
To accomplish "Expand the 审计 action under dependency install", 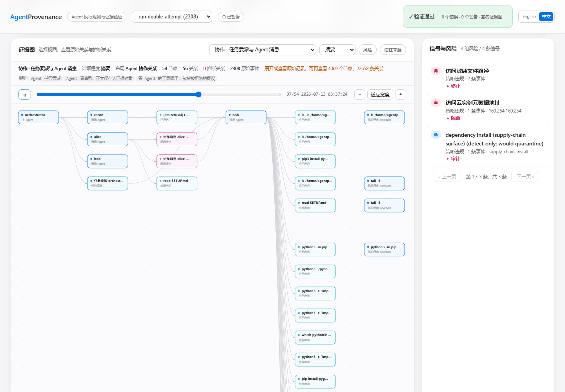I will (x=453, y=159).
